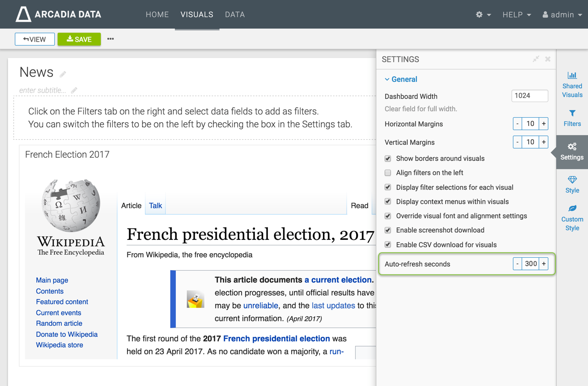
Task: Click pencil icon next to News title
Action: [63, 74]
